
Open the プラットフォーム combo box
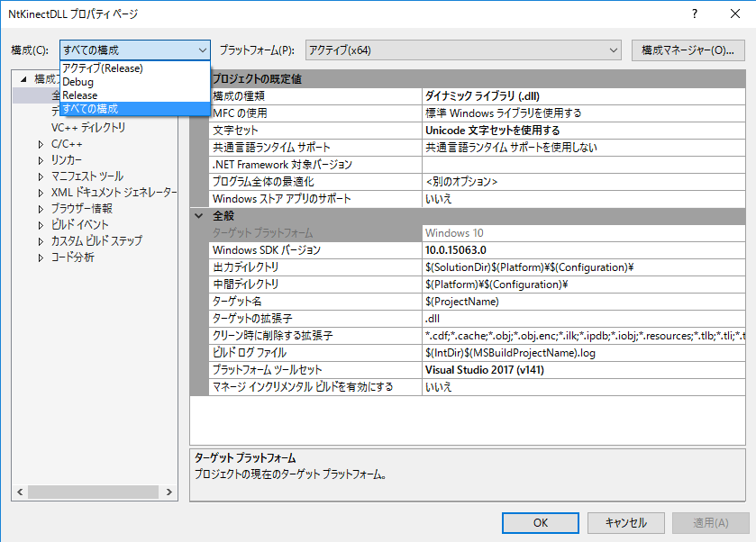tap(463, 50)
